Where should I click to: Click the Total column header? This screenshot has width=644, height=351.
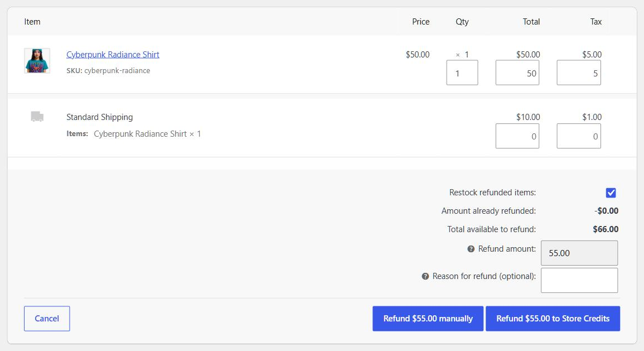pyautogui.click(x=531, y=22)
